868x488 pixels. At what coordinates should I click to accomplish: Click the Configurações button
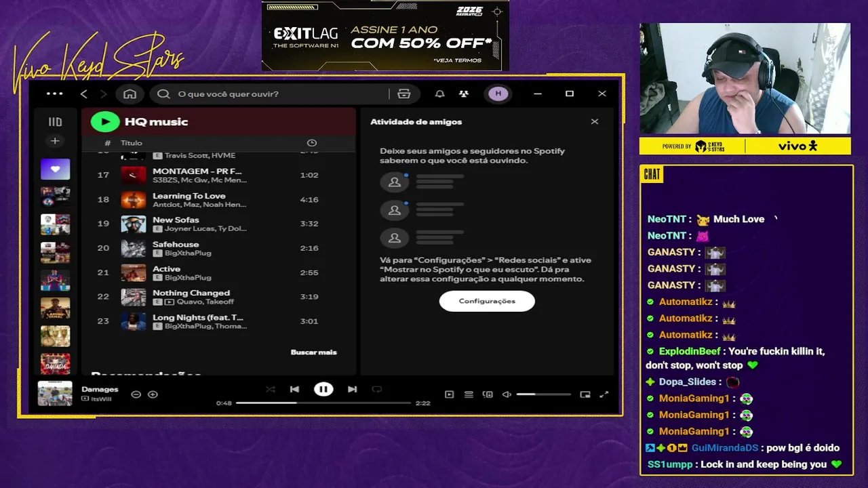pos(487,301)
